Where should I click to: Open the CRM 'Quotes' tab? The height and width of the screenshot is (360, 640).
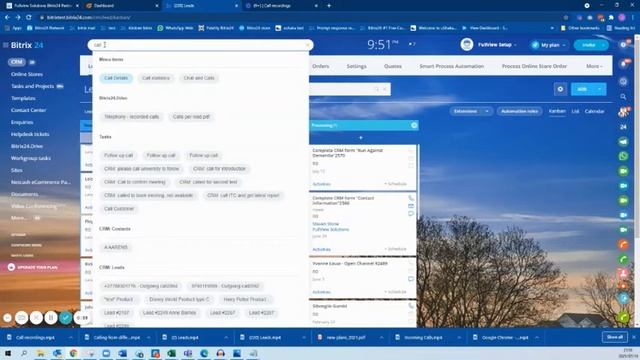pyautogui.click(x=393, y=66)
